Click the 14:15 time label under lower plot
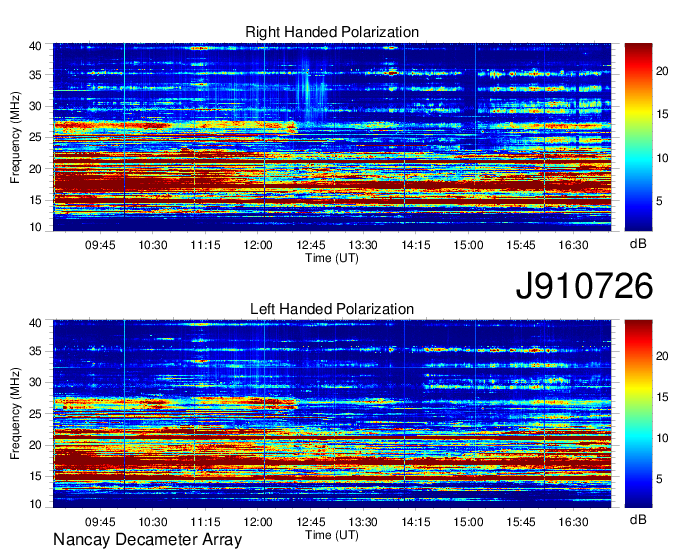This screenshot has width=680, height=552. [x=415, y=522]
